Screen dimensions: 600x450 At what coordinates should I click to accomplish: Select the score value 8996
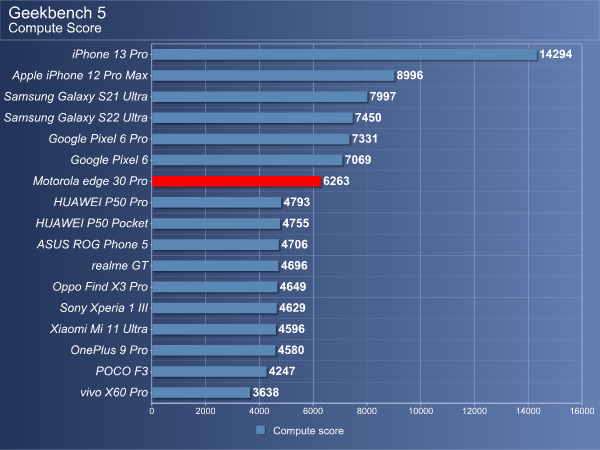pos(410,75)
